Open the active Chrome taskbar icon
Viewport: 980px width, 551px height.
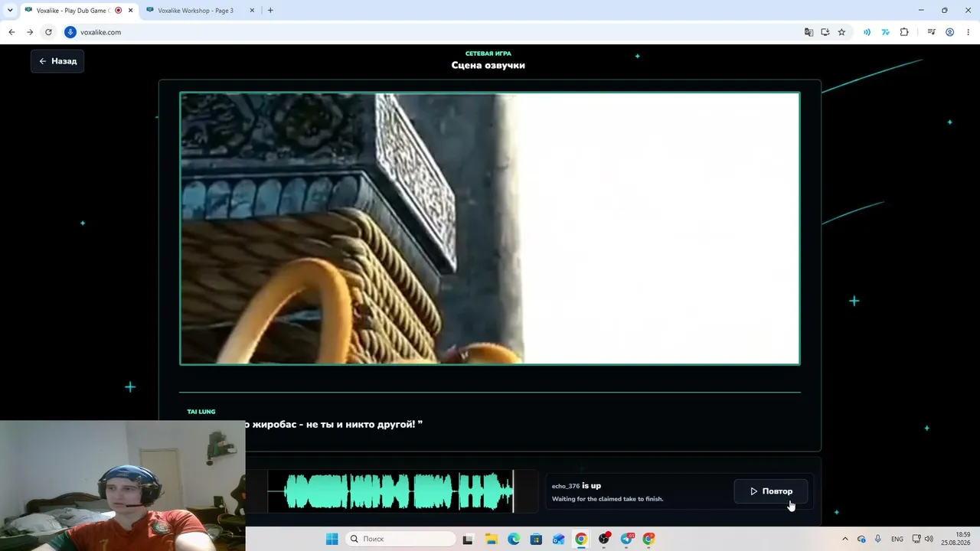(581, 539)
